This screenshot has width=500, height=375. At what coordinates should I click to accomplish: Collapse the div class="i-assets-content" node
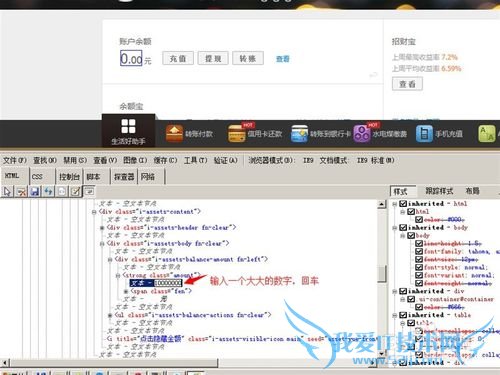[x=94, y=212]
